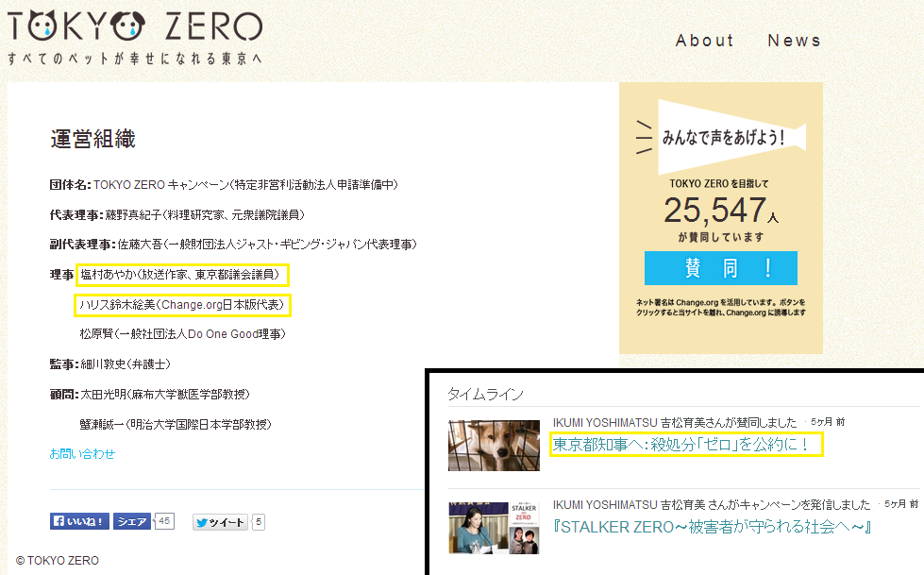Viewport: 924px width, 575px height.
Task: Click the text 塩村あやか（放送作家、東京都議会議員）
Action: tap(179, 274)
